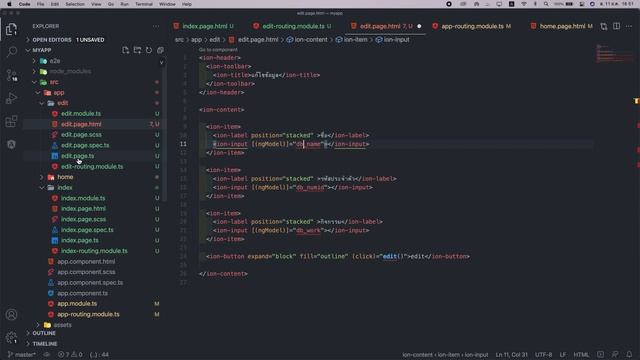The height and width of the screenshot is (360, 640).
Task: Open the Source Control view
Action: point(11,75)
